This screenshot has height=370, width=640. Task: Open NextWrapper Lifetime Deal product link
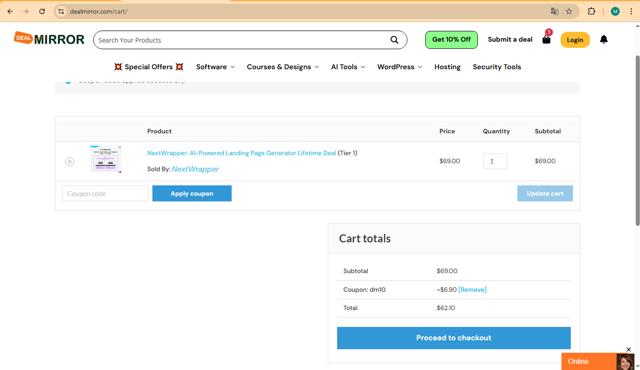(x=242, y=153)
